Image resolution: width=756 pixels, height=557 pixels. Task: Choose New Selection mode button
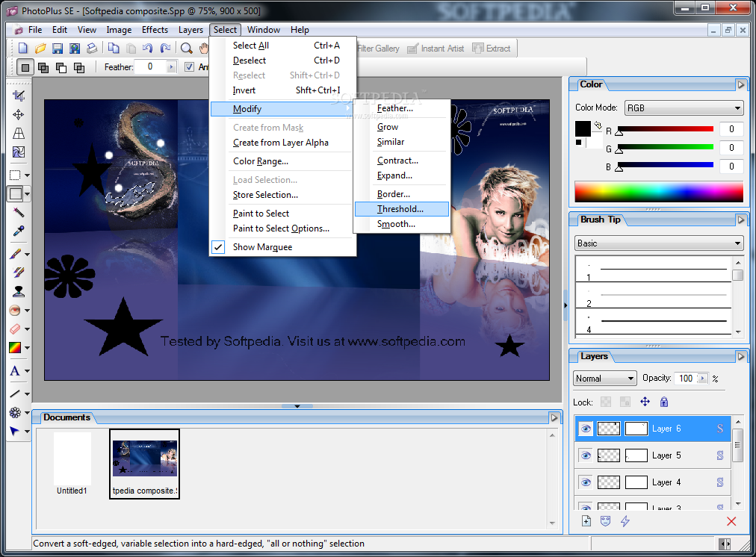point(25,67)
